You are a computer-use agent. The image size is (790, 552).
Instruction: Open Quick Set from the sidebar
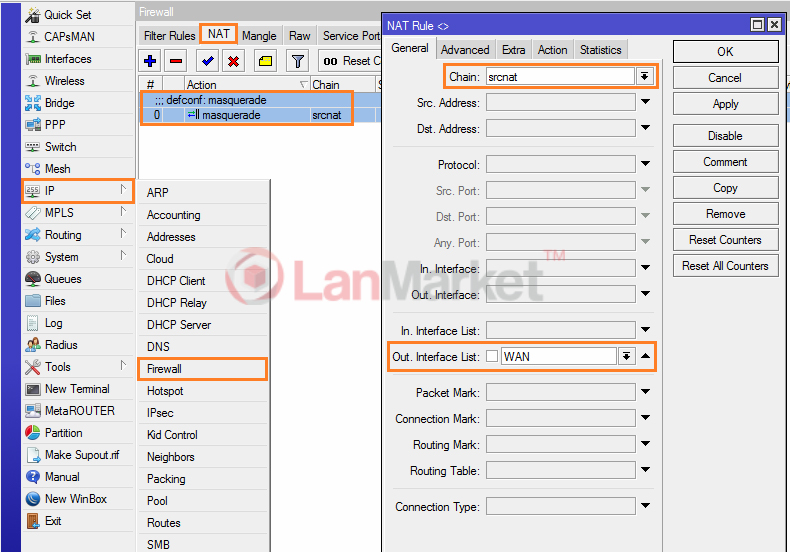pos(67,15)
